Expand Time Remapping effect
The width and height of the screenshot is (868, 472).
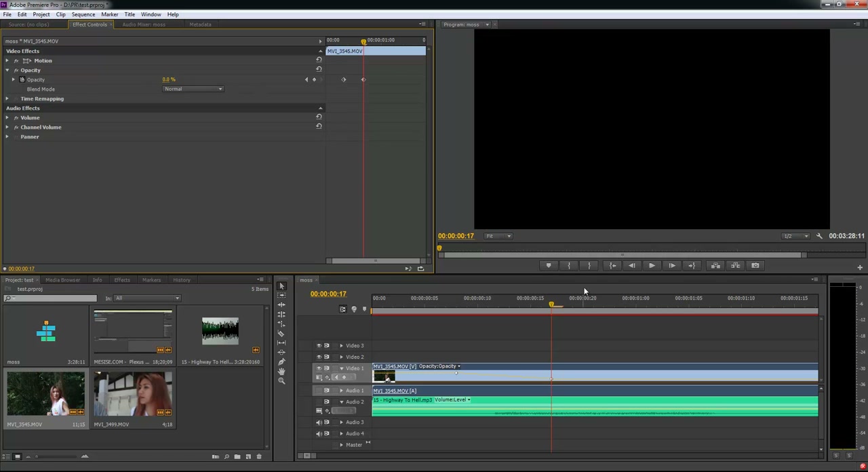coord(7,98)
